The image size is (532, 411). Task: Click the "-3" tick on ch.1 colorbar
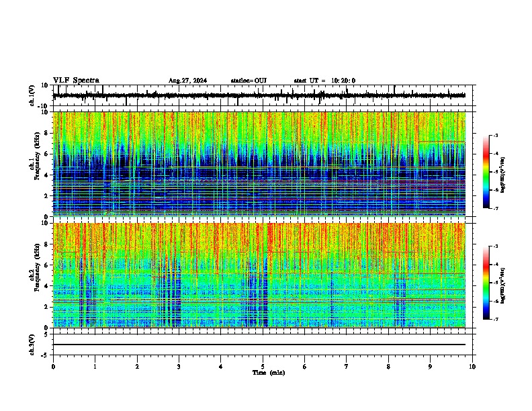point(495,135)
